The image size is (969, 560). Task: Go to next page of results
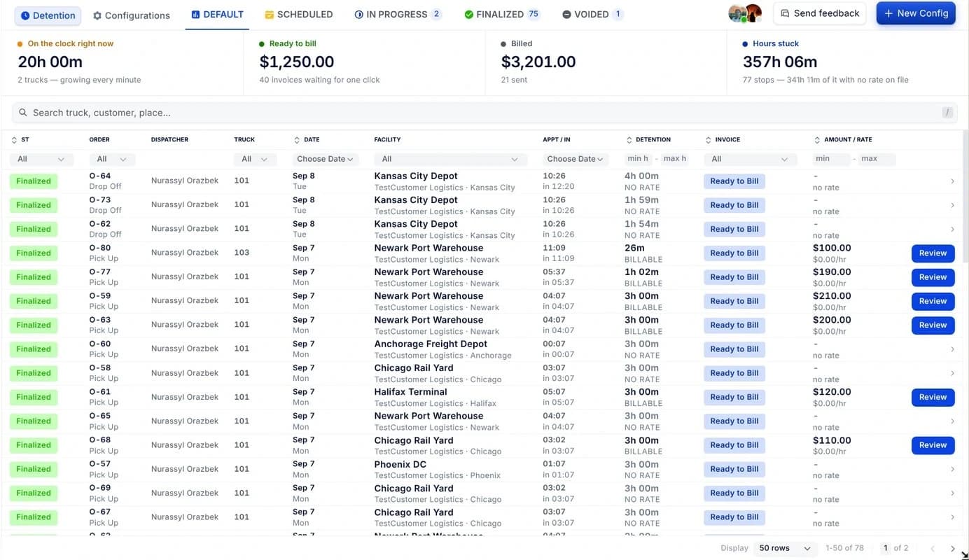[952, 548]
